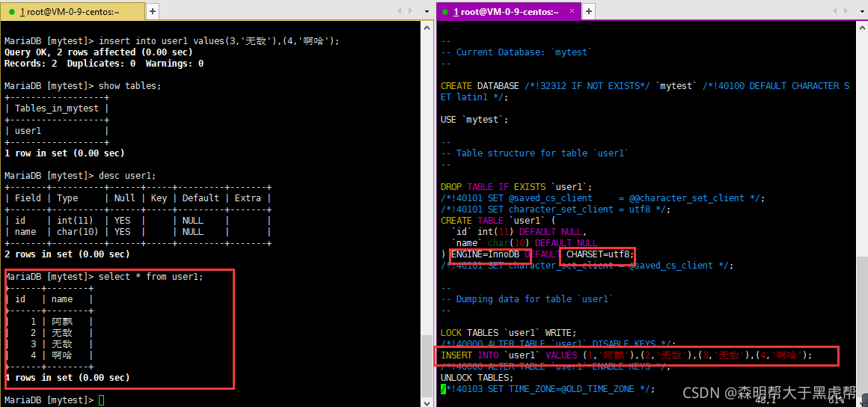Click the 'Dumping data for table user1' comment
This screenshot has height=407, width=868.
pyautogui.click(x=527, y=299)
